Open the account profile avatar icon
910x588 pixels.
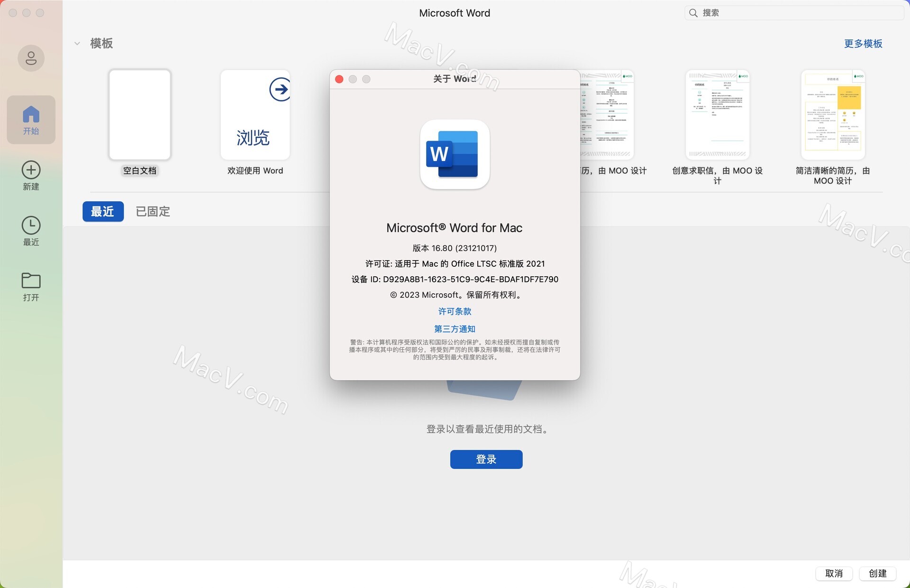click(31, 58)
